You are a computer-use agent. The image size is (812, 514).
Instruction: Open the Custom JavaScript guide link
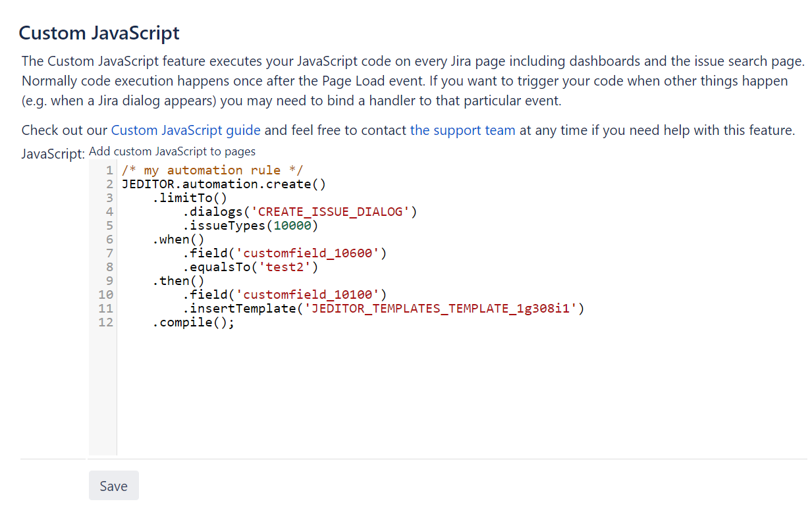tap(186, 130)
